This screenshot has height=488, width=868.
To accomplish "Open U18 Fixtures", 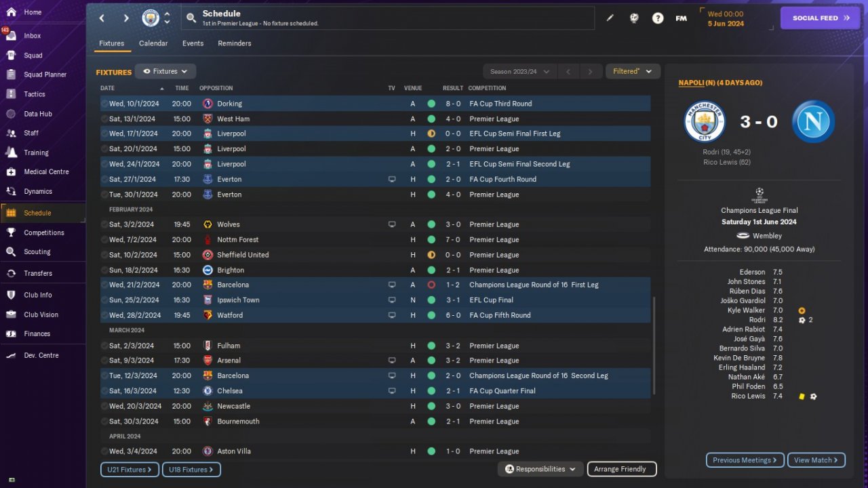I will (191, 470).
